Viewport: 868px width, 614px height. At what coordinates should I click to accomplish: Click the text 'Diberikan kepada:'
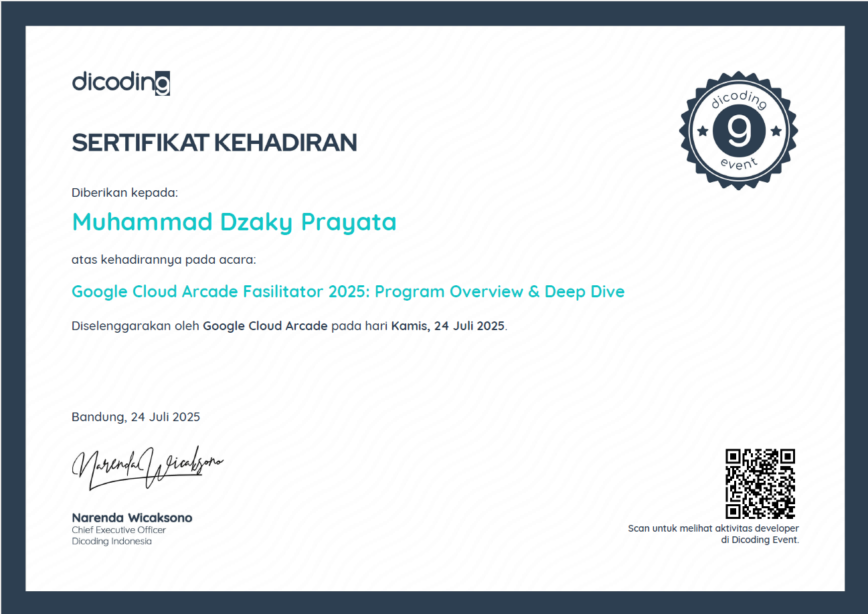pyautogui.click(x=125, y=193)
